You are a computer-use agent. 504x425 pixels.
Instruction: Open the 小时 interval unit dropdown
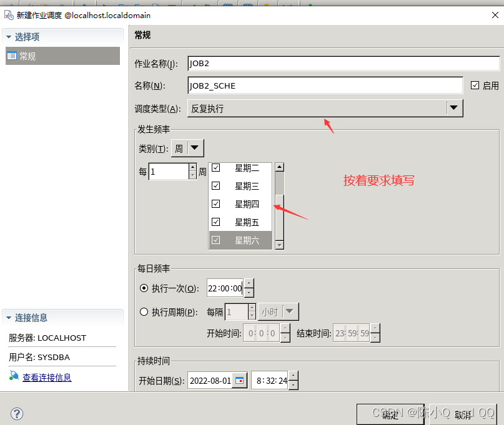click(x=287, y=311)
